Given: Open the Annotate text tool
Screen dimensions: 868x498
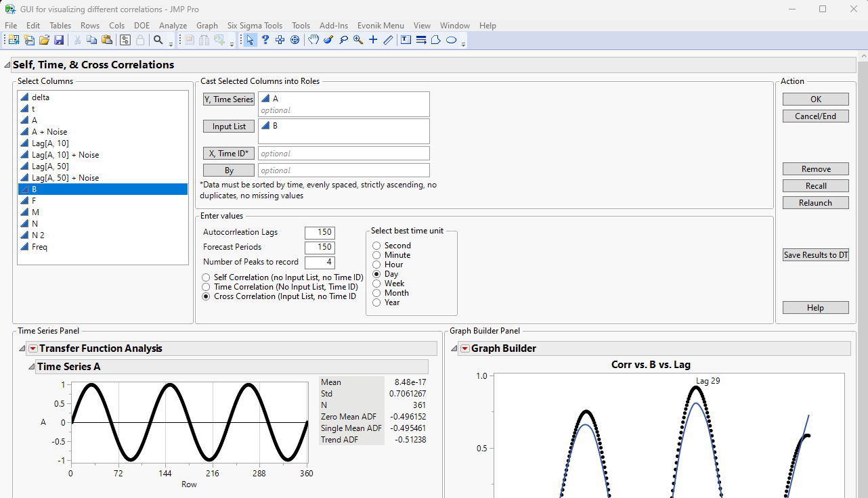Looking at the screenshot, I should pyautogui.click(x=404, y=39).
